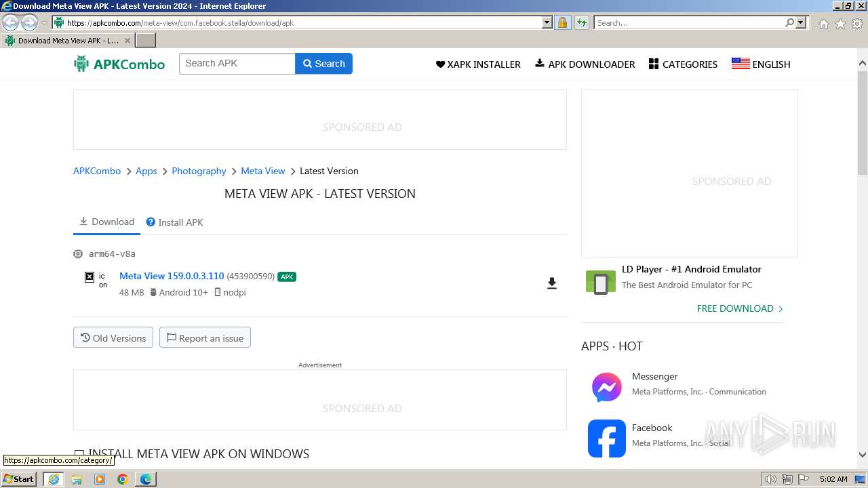868x488 pixels.
Task: Switch to the Download tab
Action: [x=106, y=222]
